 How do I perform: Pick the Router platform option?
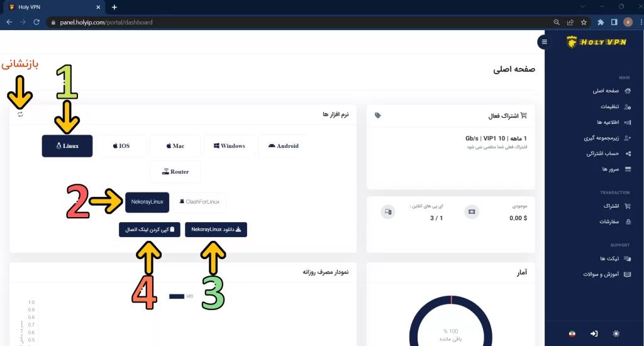[175, 172]
